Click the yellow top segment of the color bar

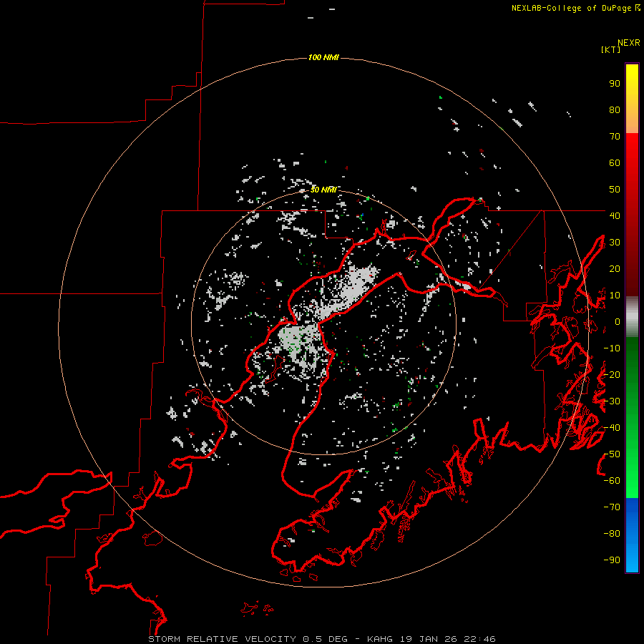632,99
